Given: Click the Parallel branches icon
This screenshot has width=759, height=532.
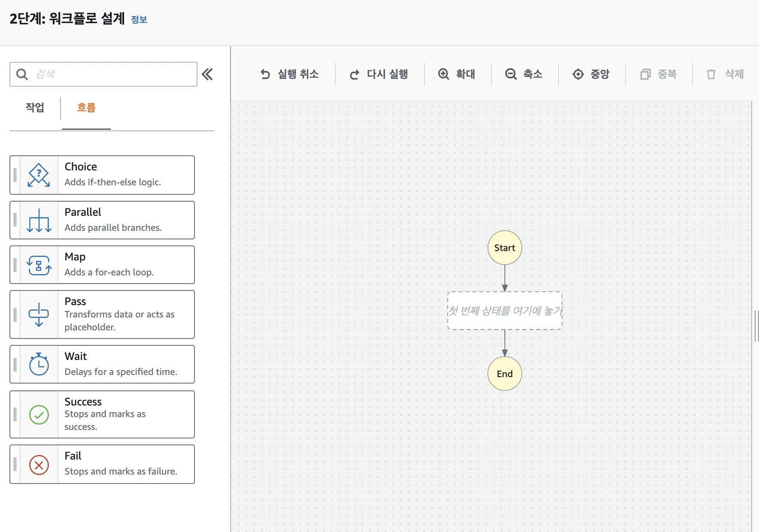Looking at the screenshot, I should tap(39, 221).
